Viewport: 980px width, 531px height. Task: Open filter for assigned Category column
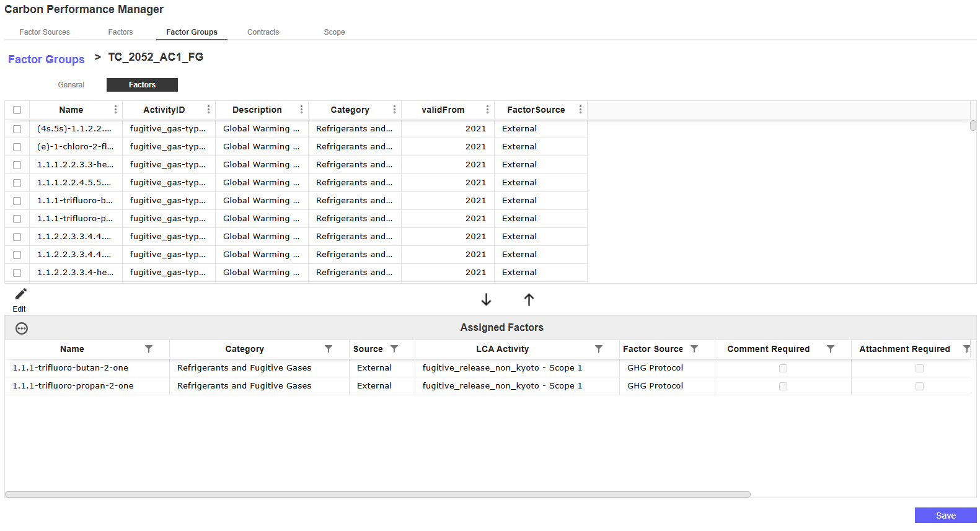329,349
